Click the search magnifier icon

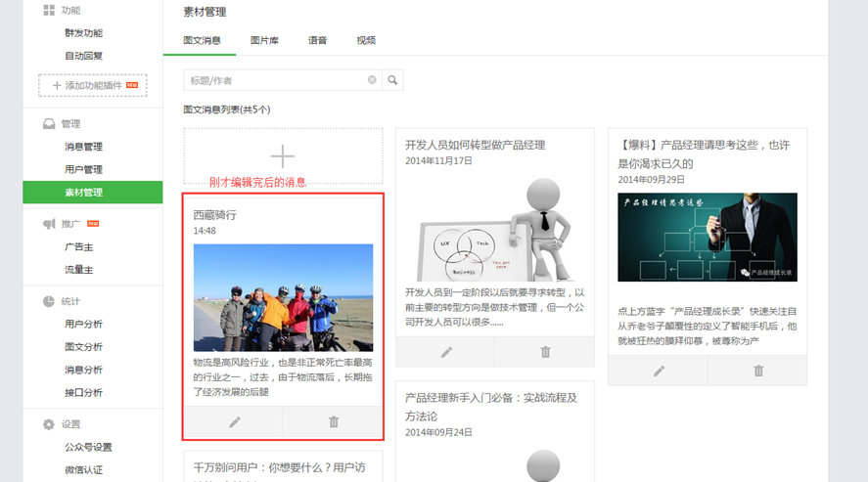(x=392, y=80)
